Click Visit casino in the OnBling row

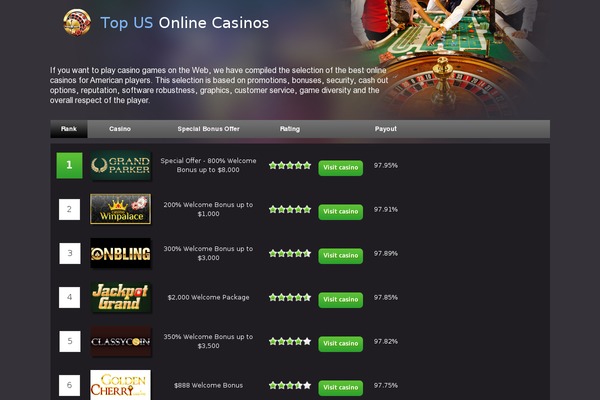(341, 256)
